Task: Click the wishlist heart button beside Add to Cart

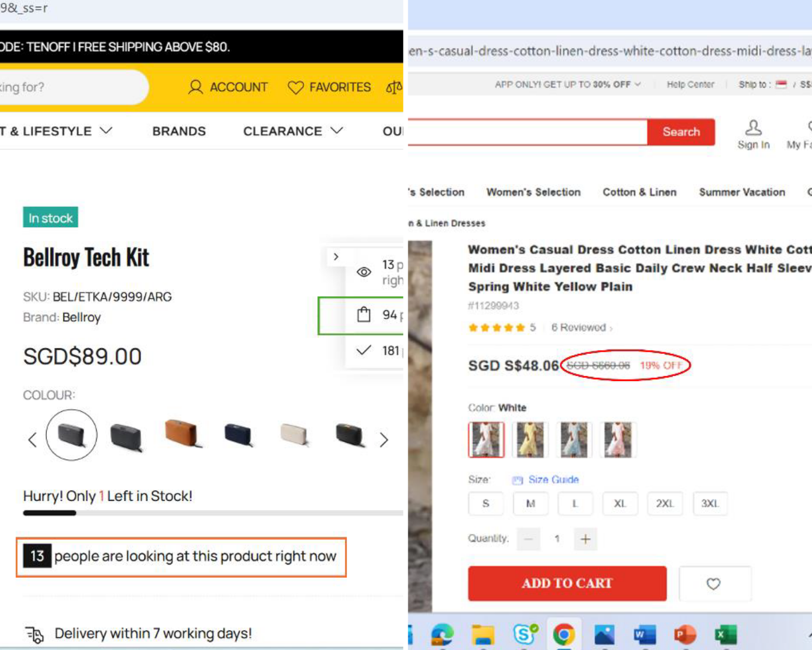Action: 714,584
